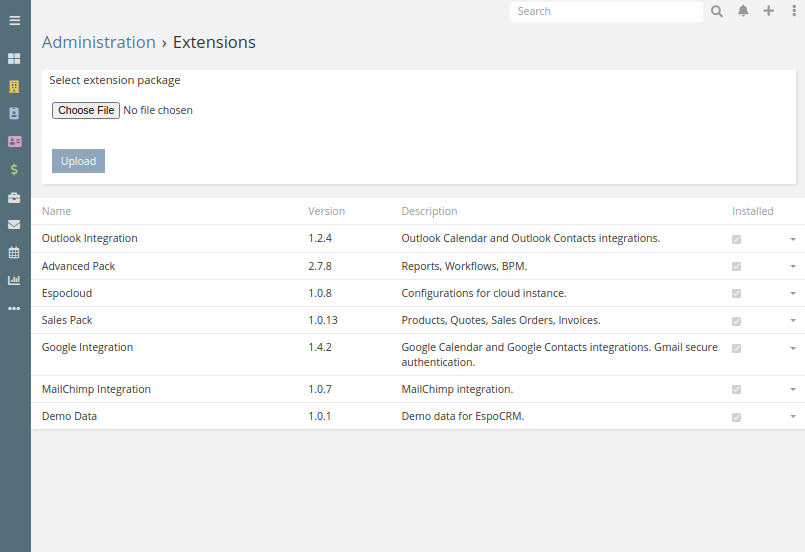Image resolution: width=805 pixels, height=552 pixels.
Task: Open the hamburger navigation menu
Action: click(x=14, y=21)
